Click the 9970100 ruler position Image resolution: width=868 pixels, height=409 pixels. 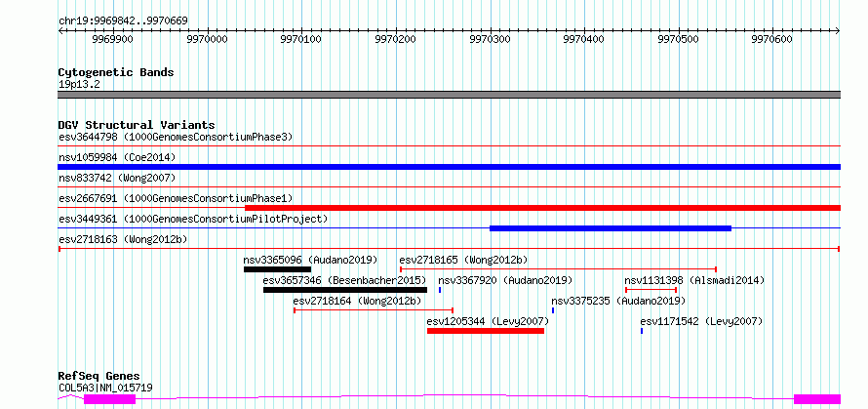301,39
